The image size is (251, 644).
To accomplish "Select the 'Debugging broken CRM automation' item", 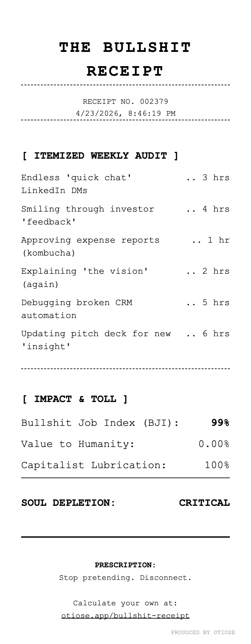I will coord(77,309).
